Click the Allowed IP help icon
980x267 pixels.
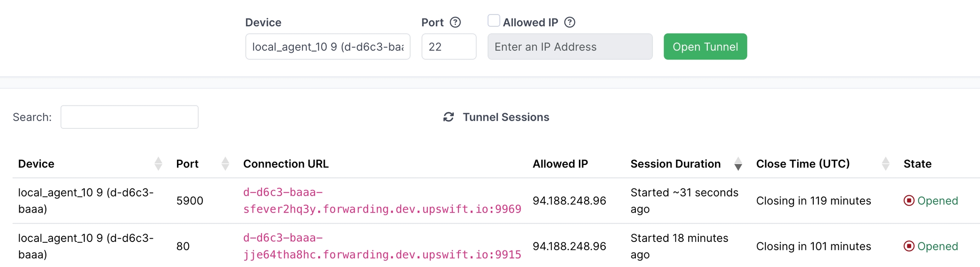(x=570, y=22)
